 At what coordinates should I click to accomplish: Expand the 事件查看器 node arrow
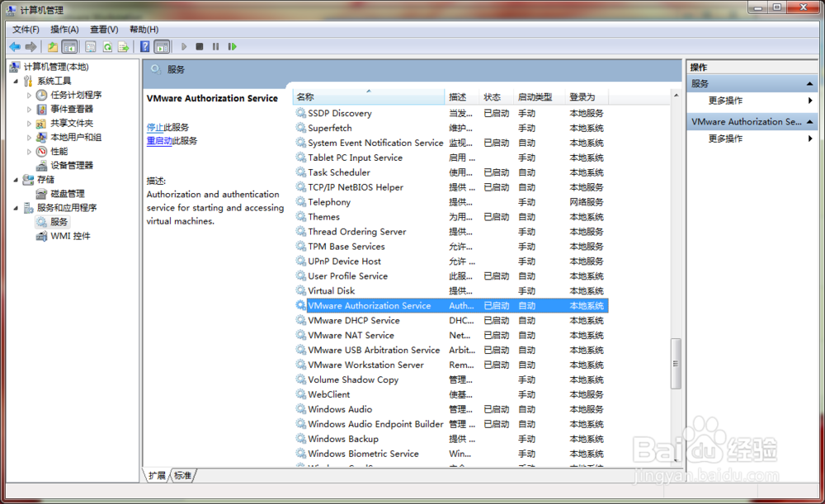(29, 110)
